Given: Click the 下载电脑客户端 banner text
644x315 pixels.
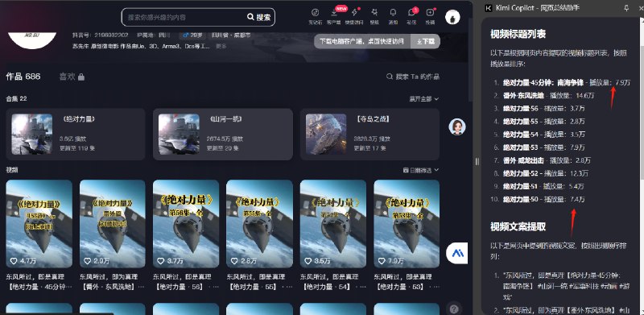Looking at the screenshot, I should 362,42.
